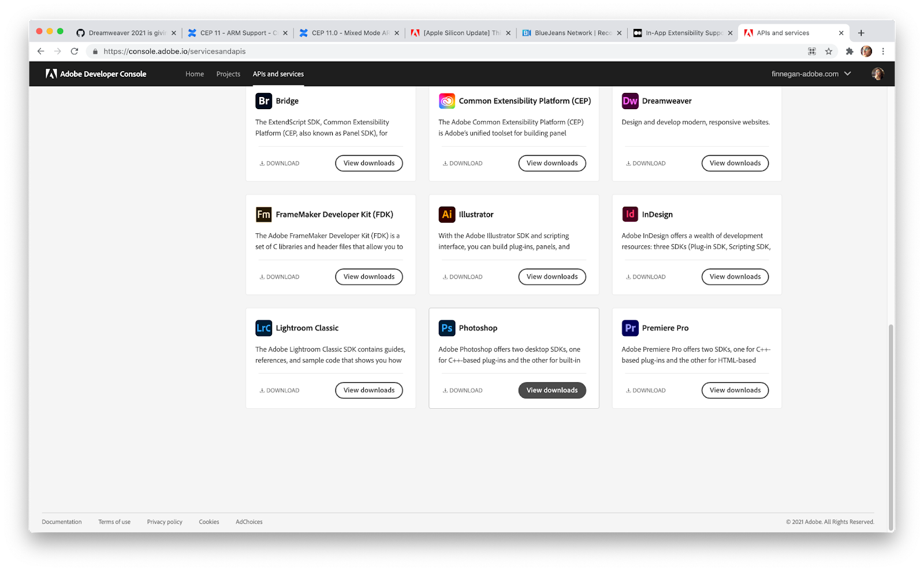View downloads for Illustrator

click(552, 277)
